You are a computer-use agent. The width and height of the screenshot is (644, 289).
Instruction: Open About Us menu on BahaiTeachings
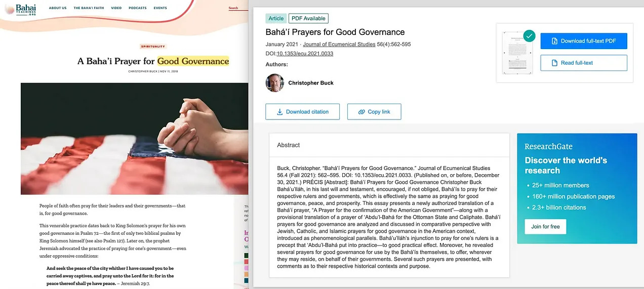(58, 8)
